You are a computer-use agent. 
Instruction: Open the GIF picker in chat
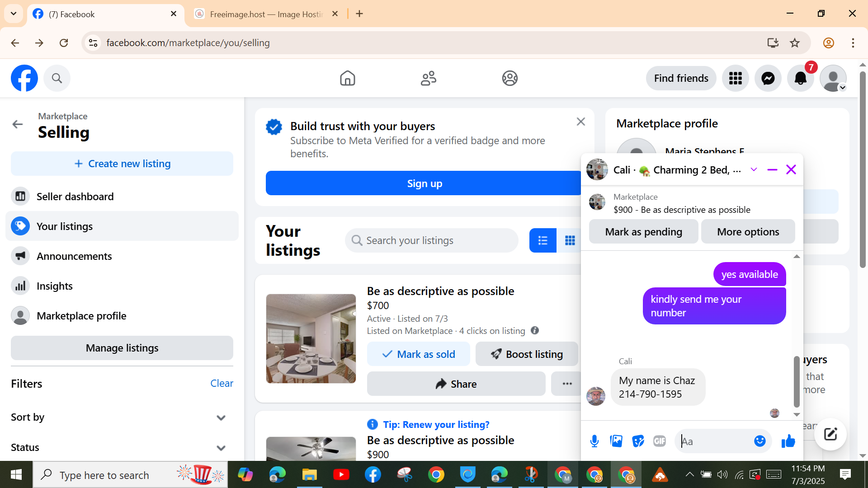pyautogui.click(x=660, y=441)
